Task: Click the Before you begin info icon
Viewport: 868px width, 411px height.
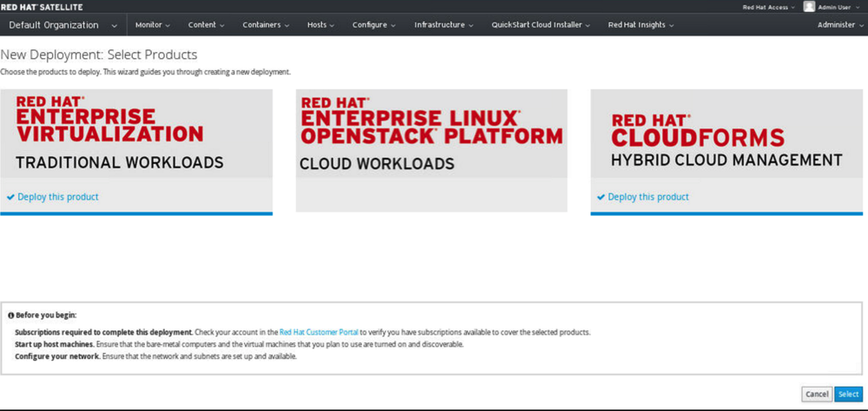Action: (11, 316)
